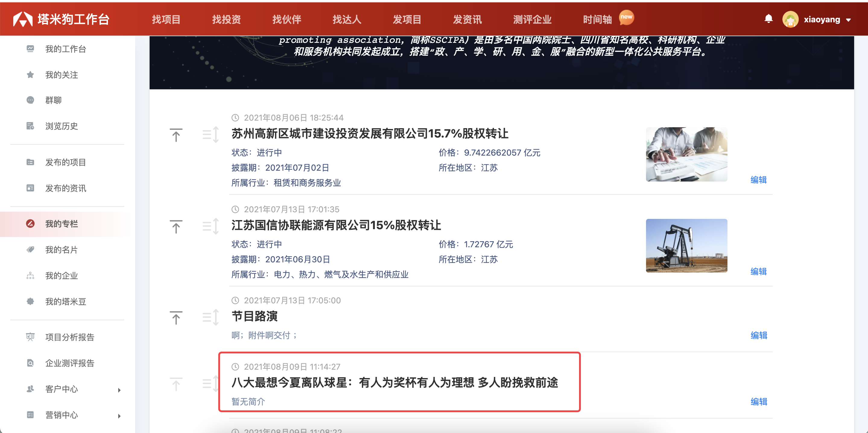Click sort handle for 节目路演 item

(211, 318)
